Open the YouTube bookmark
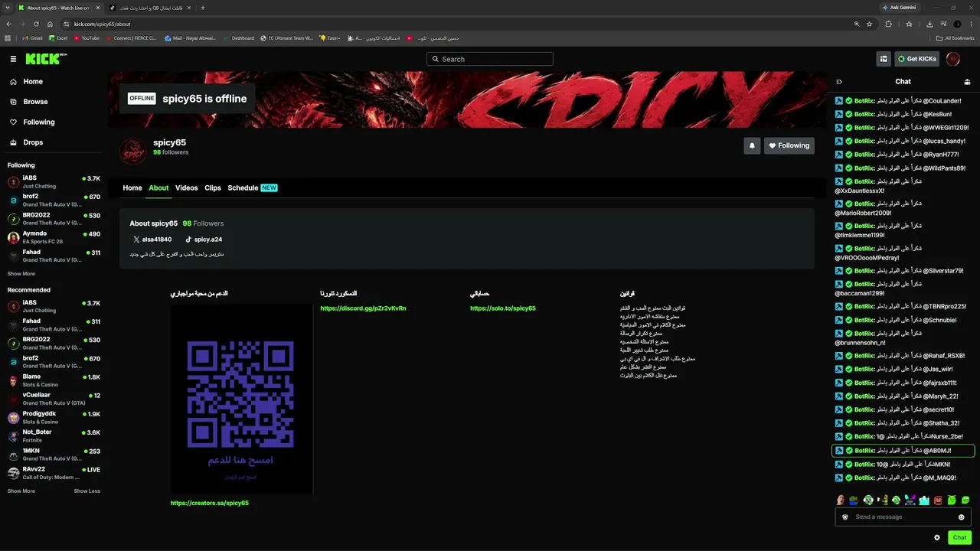This screenshot has width=980, height=551. [86, 37]
